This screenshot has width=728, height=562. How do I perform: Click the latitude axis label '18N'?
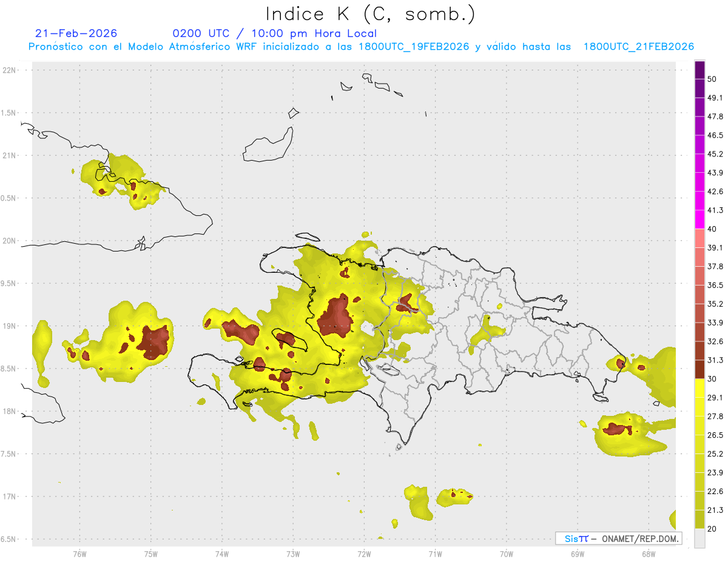[10, 411]
